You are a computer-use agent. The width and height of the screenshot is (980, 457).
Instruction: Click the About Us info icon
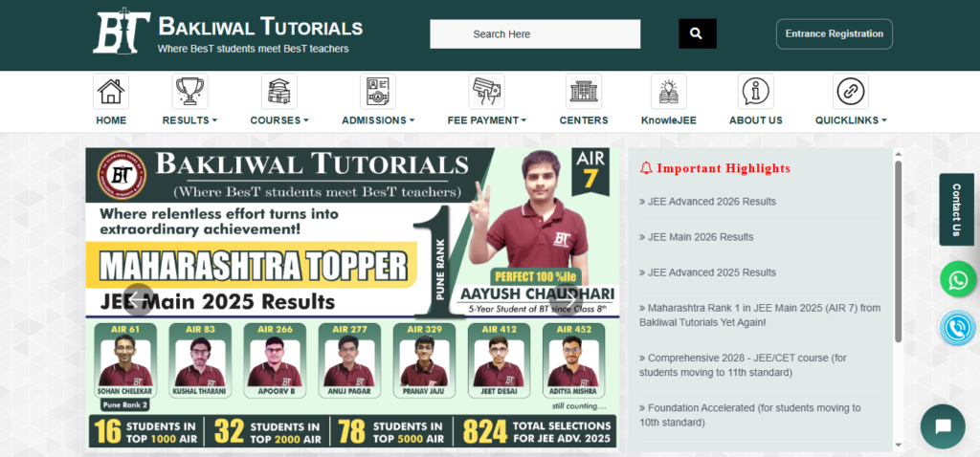click(x=756, y=91)
